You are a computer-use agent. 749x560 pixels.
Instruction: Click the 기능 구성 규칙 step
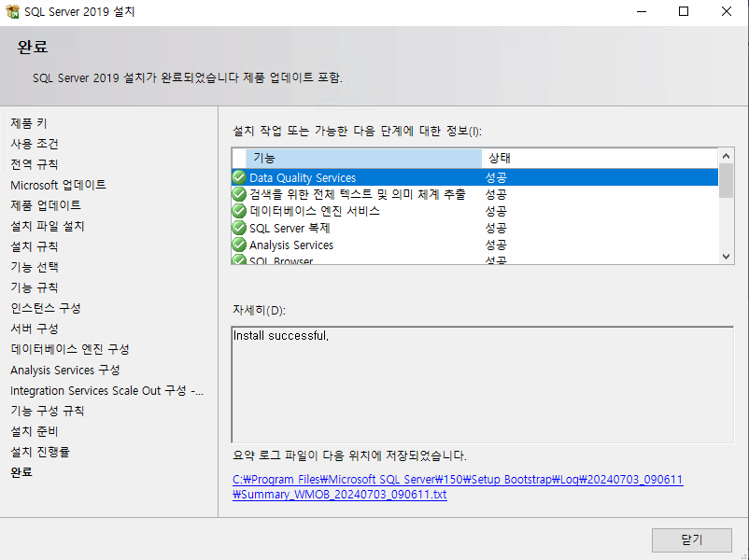(x=48, y=411)
